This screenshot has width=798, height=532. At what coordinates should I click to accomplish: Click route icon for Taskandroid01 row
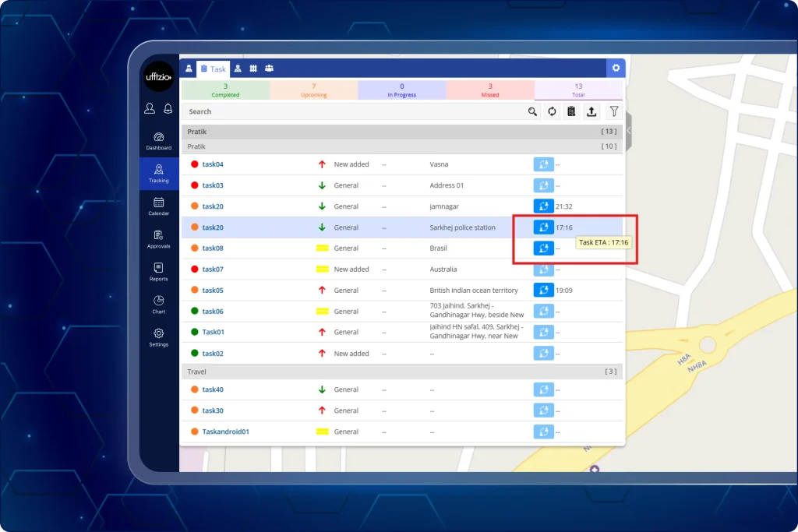coord(543,432)
